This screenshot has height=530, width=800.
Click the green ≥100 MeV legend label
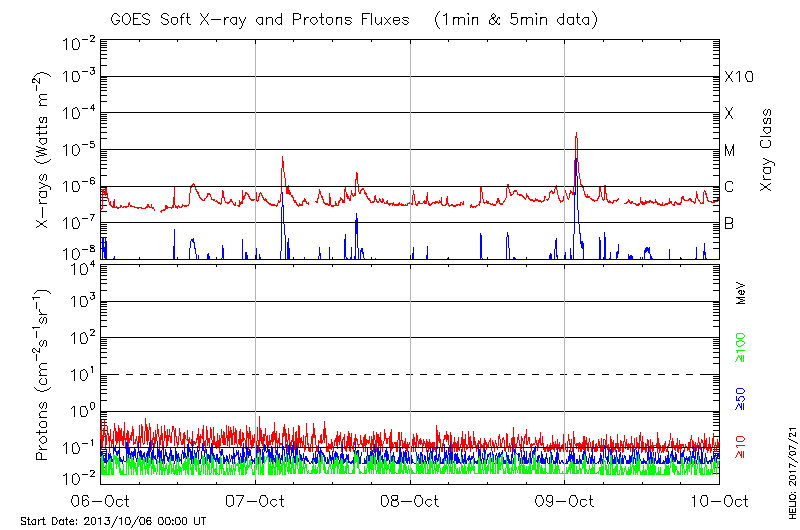(x=741, y=347)
